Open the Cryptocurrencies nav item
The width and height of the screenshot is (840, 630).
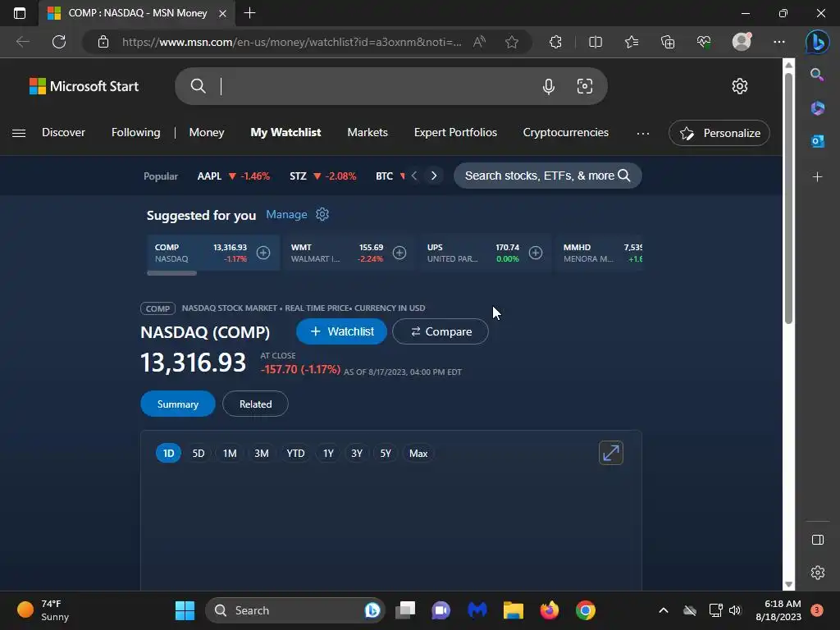(x=566, y=132)
